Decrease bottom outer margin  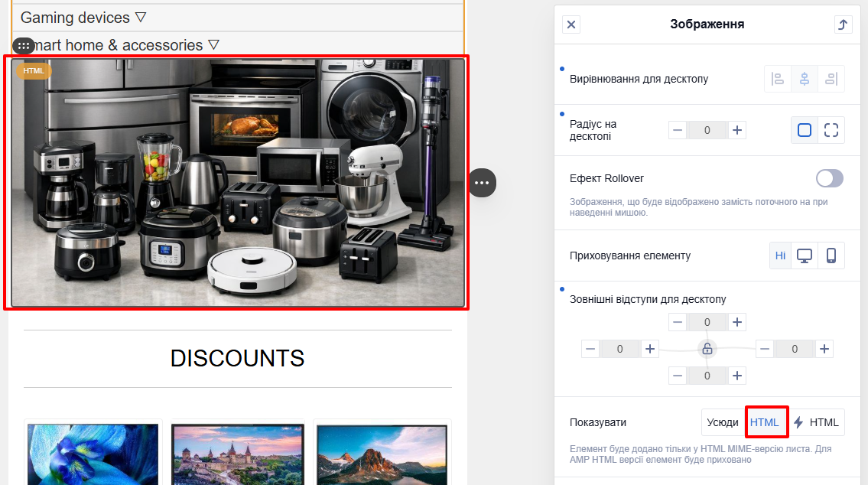tap(678, 376)
